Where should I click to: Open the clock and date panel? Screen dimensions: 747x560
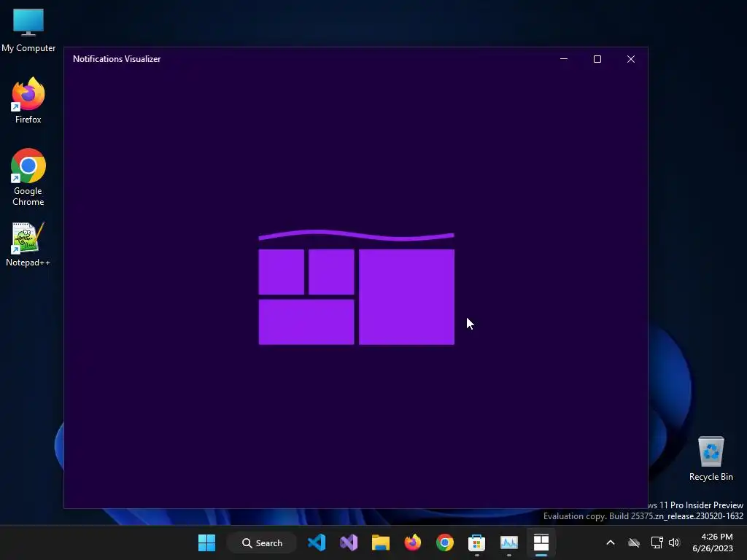pos(713,542)
